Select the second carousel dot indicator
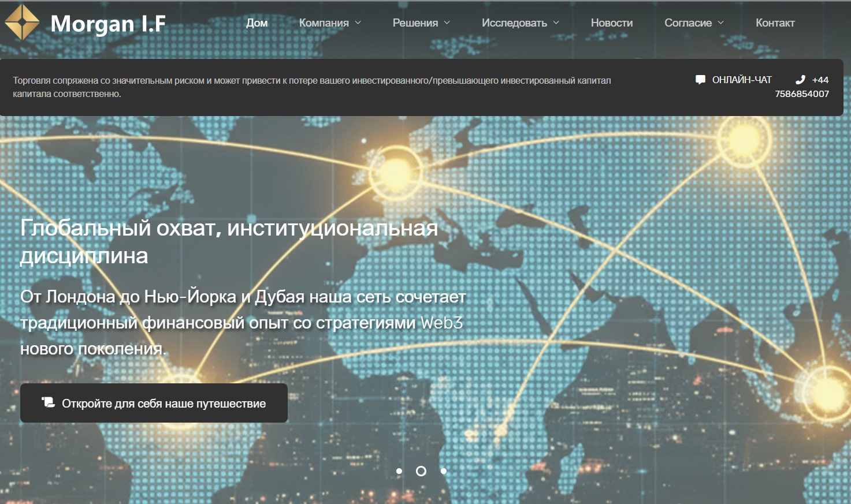851x504 pixels. coord(421,471)
